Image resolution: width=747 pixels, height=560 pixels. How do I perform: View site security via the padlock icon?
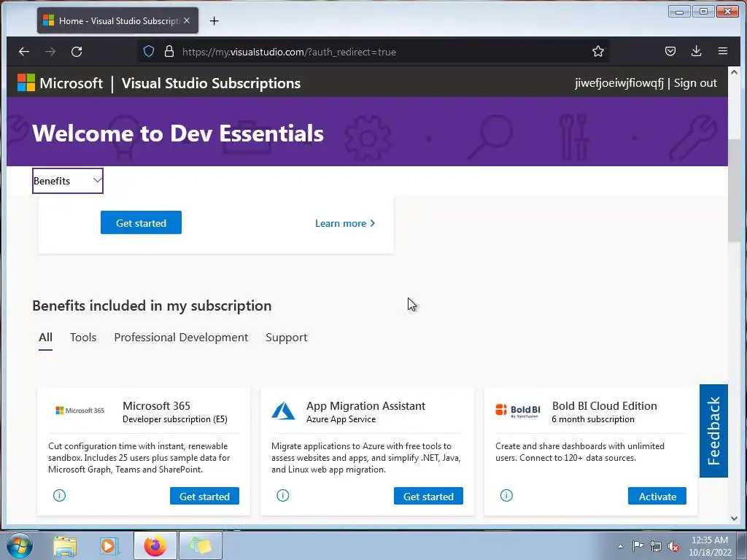[169, 52]
